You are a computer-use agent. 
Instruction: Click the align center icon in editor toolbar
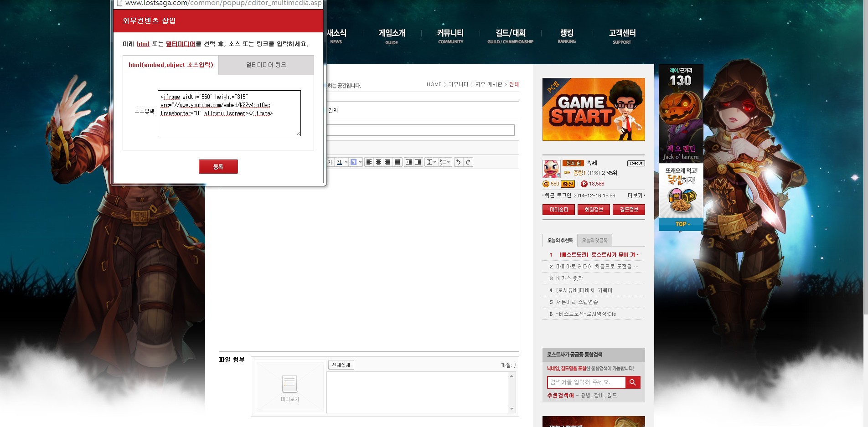pyautogui.click(x=378, y=162)
